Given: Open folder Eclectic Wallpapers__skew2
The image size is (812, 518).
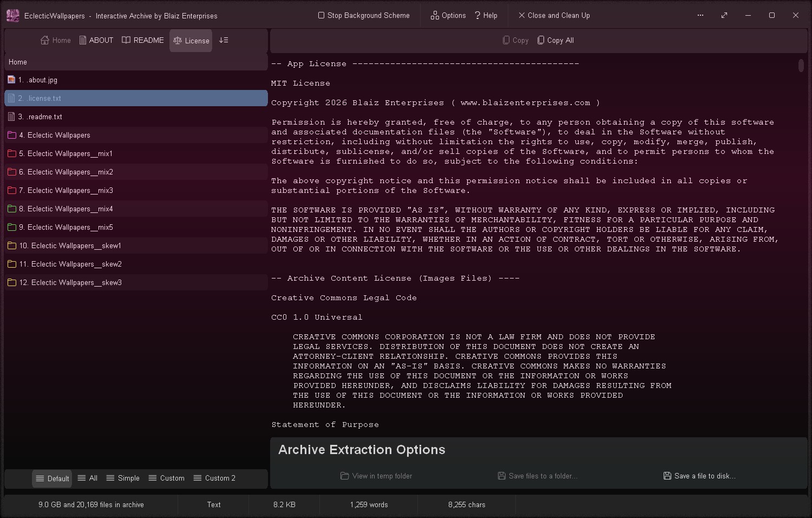Looking at the screenshot, I should [x=136, y=264].
